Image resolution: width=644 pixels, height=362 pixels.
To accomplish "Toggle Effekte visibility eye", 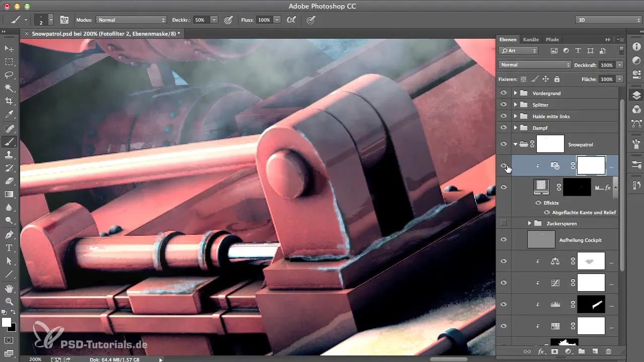I will pyautogui.click(x=538, y=203).
